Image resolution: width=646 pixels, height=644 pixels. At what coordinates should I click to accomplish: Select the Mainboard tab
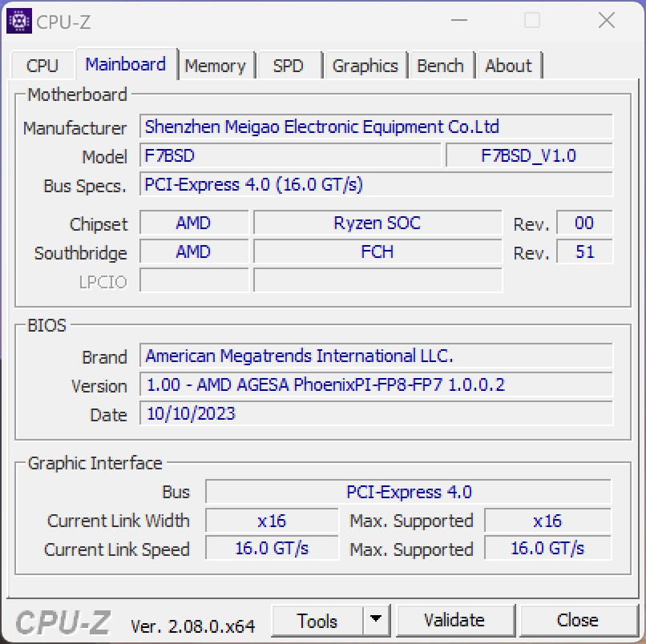pos(126,64)
